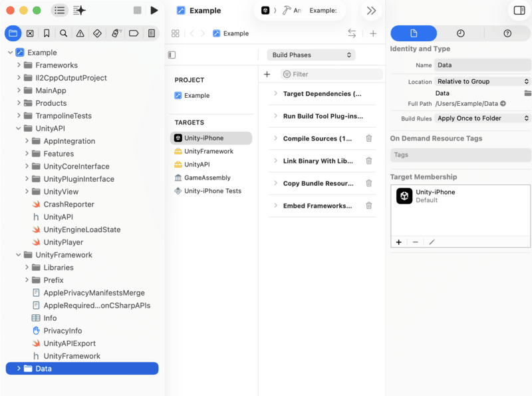Click the Name field containing Data
Screen dimensions: 532x396
tap(483, 65)
